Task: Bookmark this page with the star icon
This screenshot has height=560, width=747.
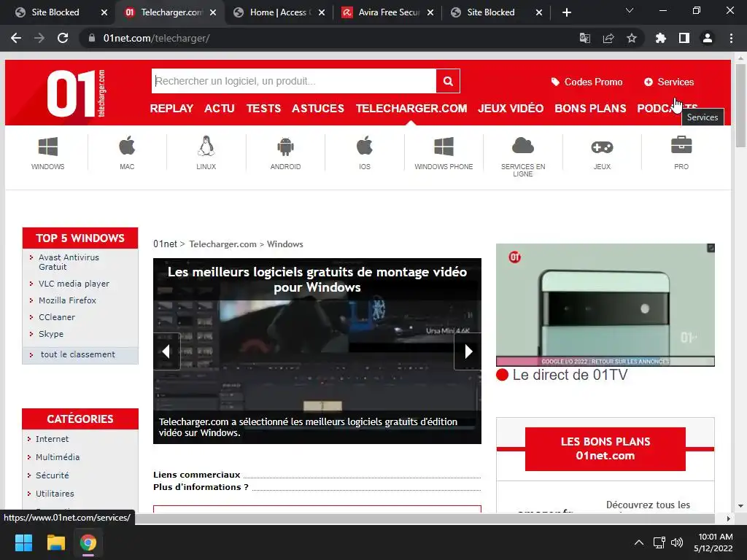Action: pyautogui.click(x=632, y=38)
